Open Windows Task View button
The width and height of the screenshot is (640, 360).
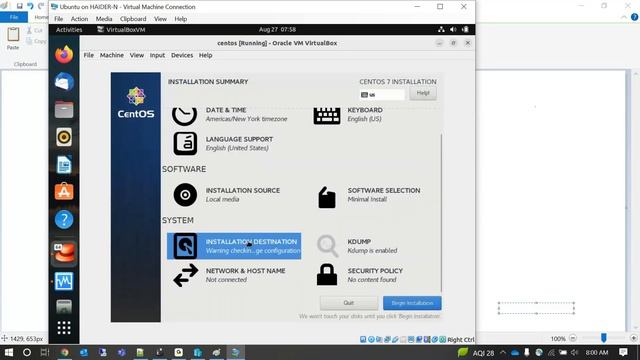[45, 352]
